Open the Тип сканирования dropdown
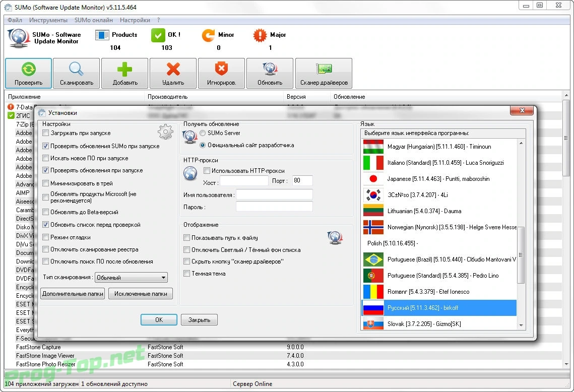 [131, 278]
